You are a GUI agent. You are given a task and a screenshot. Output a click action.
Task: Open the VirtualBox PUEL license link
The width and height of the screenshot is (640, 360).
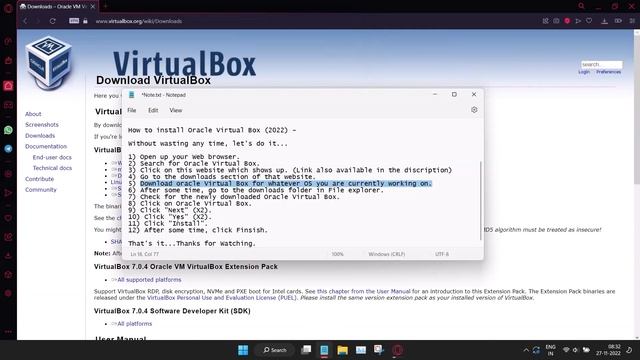[x=222, y=298]
